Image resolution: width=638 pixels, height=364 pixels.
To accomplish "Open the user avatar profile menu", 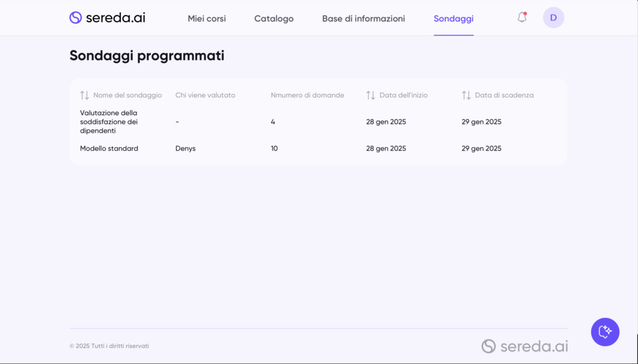I will (x=553, y=17).
